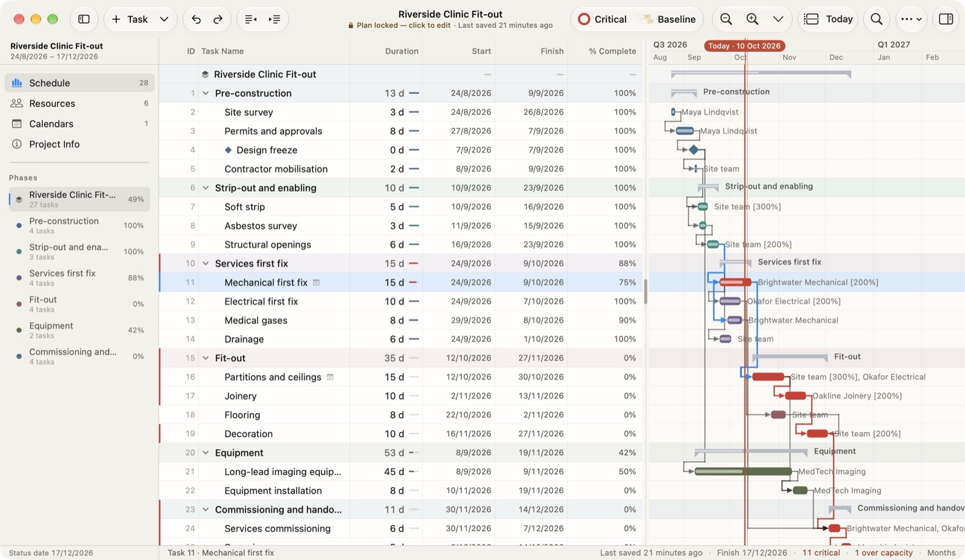965x560 pixels.
Task: Click the redo arrow icon
Action: 218,19
